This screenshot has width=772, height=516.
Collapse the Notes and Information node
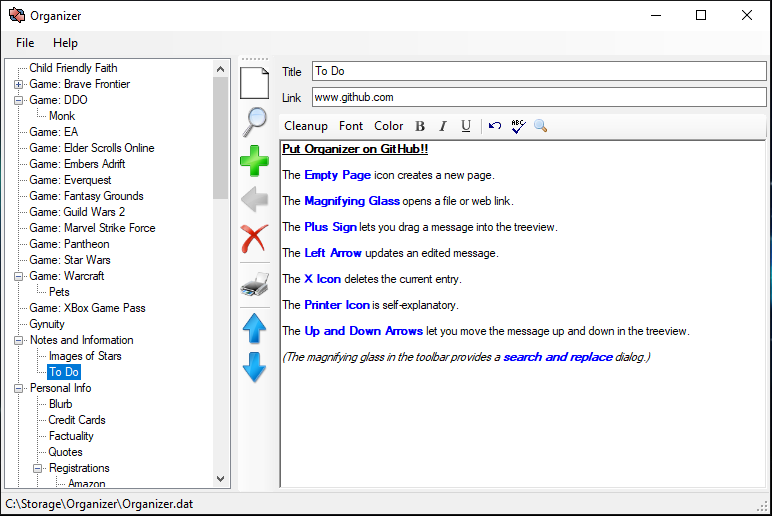pyautogui.click(x=19, y=340)
